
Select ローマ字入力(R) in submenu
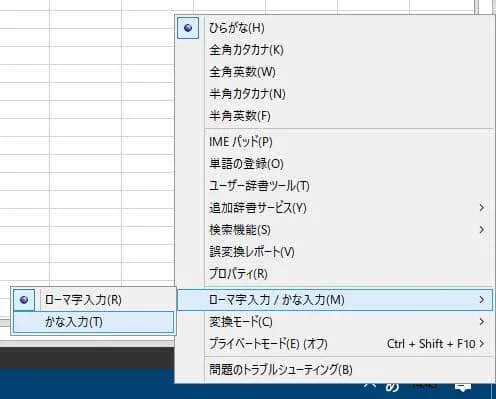94,300
